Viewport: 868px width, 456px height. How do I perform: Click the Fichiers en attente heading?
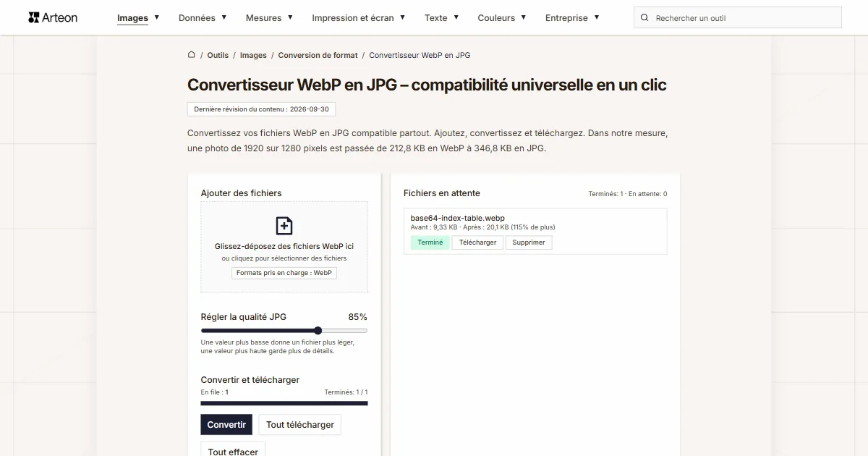(442, 193)
